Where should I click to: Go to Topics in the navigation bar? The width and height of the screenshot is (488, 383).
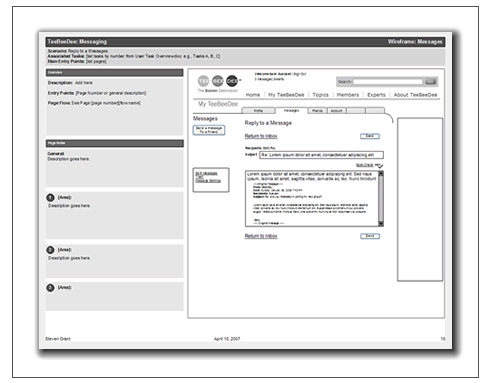pyautogui.click(x=320, y=95)
